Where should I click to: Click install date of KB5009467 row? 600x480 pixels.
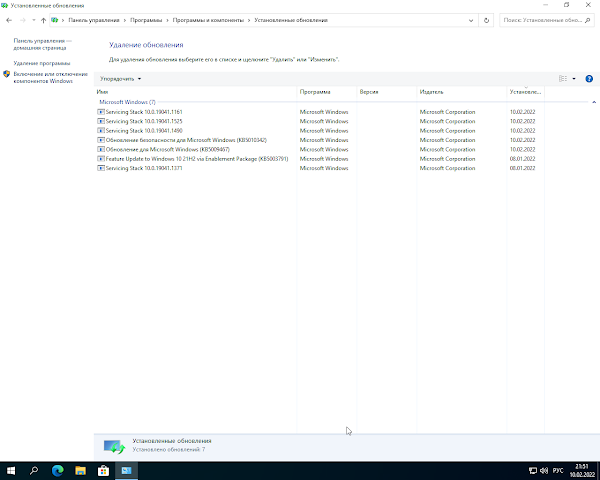pos(522,149)
